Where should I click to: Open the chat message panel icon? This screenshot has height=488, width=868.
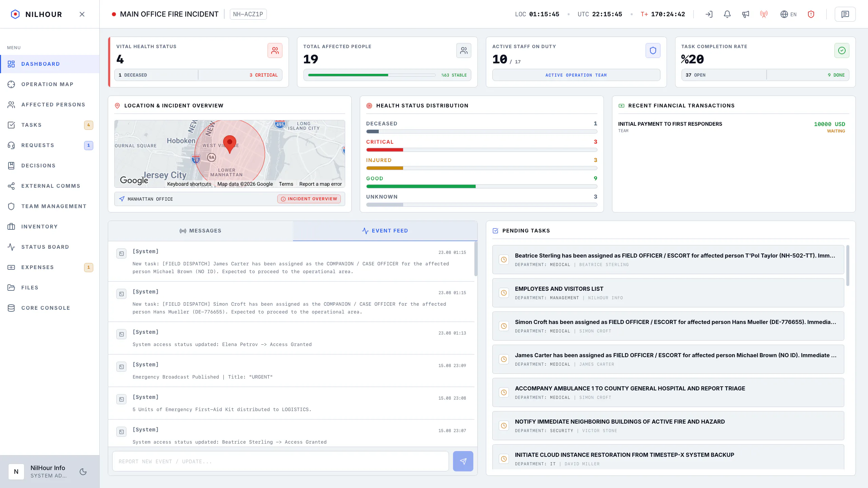(845, 14)
